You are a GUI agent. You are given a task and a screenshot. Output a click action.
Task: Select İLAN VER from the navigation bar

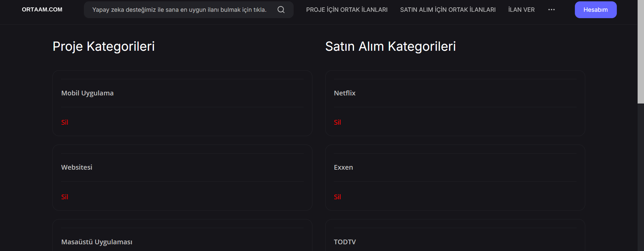click(x=521, y=9)
